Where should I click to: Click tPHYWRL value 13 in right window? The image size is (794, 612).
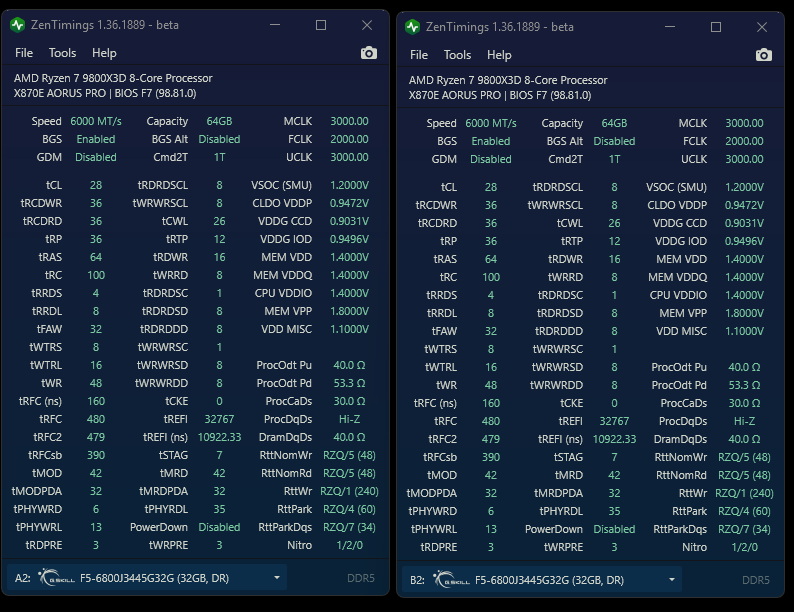491,529
